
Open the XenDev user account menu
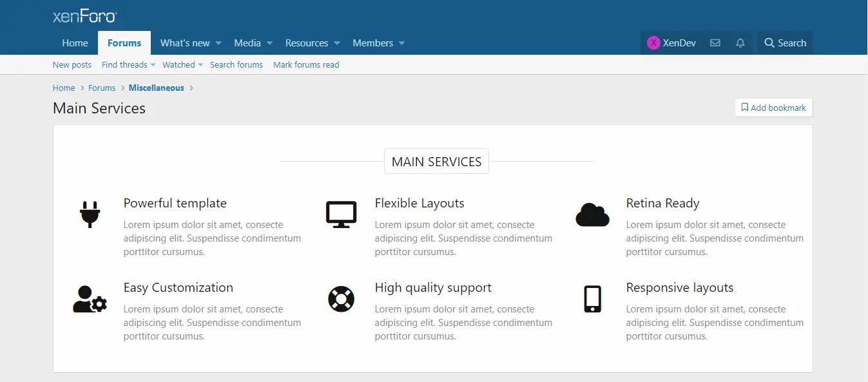click(x=671, y=43)
